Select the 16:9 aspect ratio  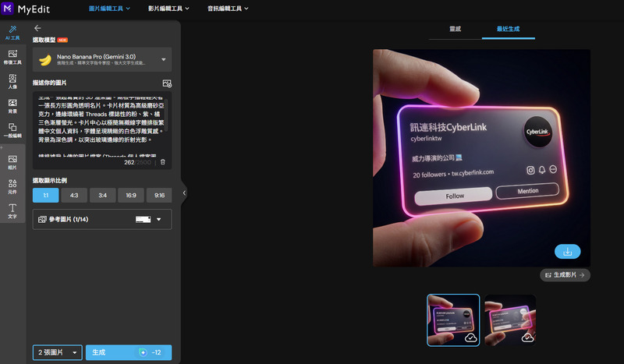tap(131, 196)
